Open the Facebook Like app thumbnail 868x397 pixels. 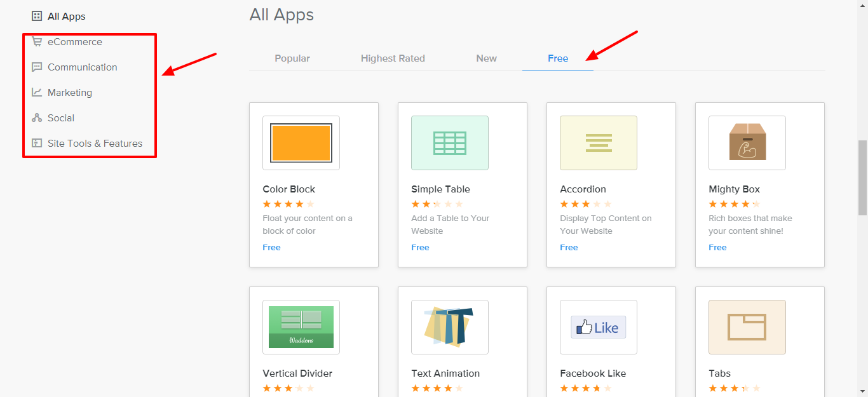click(599, 327)
